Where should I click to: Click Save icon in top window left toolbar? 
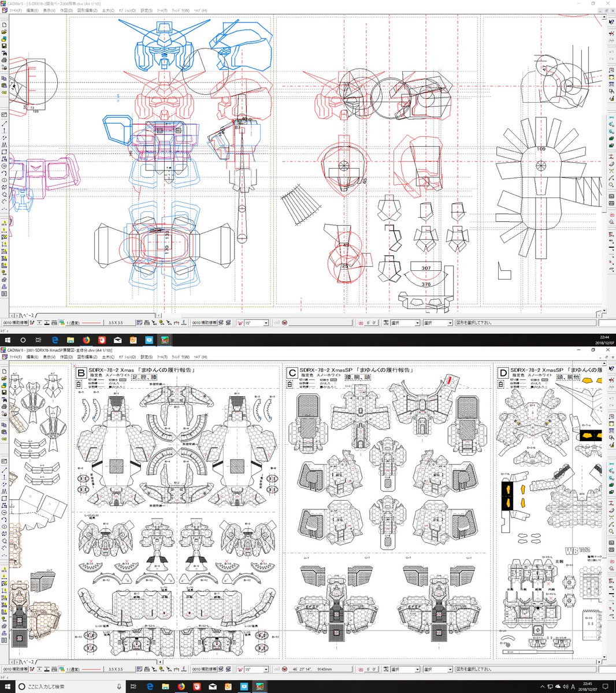(x=4, y=46)
